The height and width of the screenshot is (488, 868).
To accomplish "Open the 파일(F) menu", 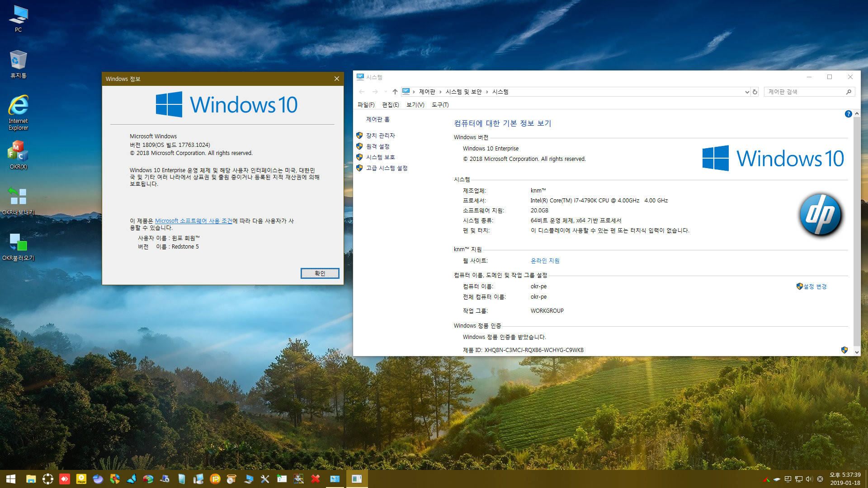I will tap(366, 105).
